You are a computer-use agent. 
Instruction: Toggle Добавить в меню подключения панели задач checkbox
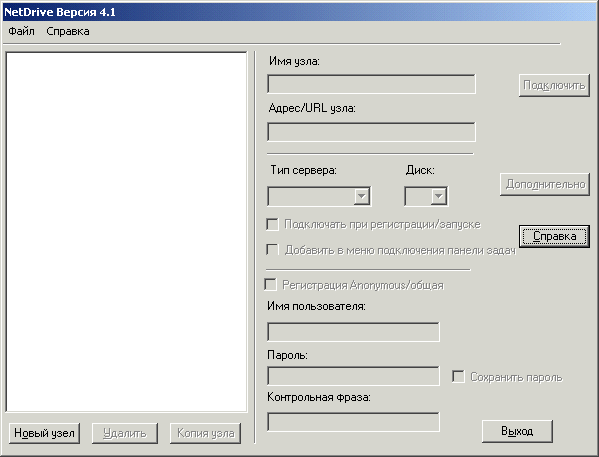click(x=272, y=250)
